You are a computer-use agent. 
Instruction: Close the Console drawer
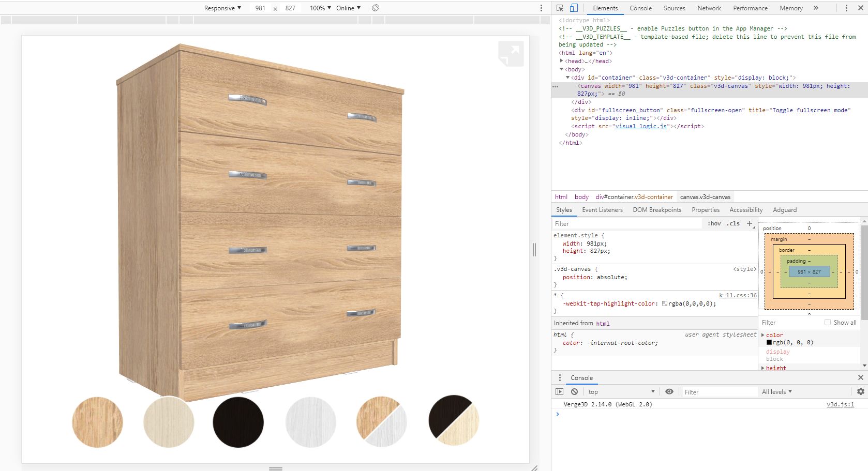861,377
